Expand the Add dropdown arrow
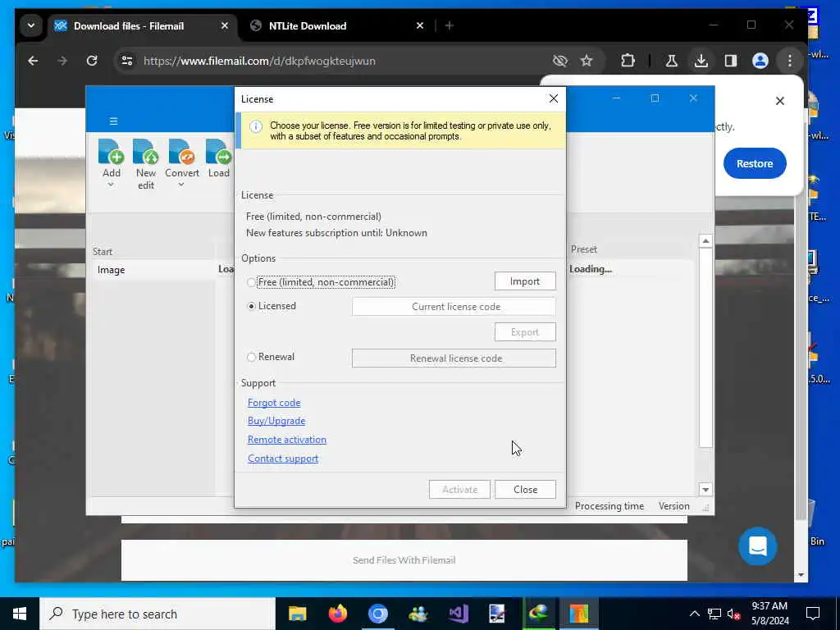 pos(111,185)
